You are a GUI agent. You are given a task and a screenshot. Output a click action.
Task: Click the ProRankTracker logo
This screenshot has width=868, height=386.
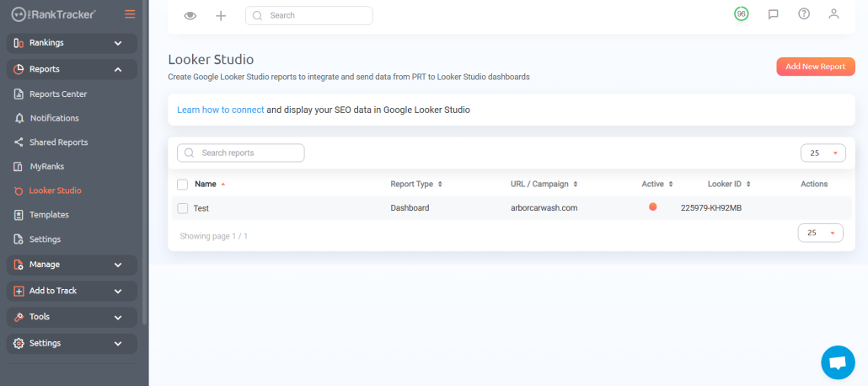[53, 14]
